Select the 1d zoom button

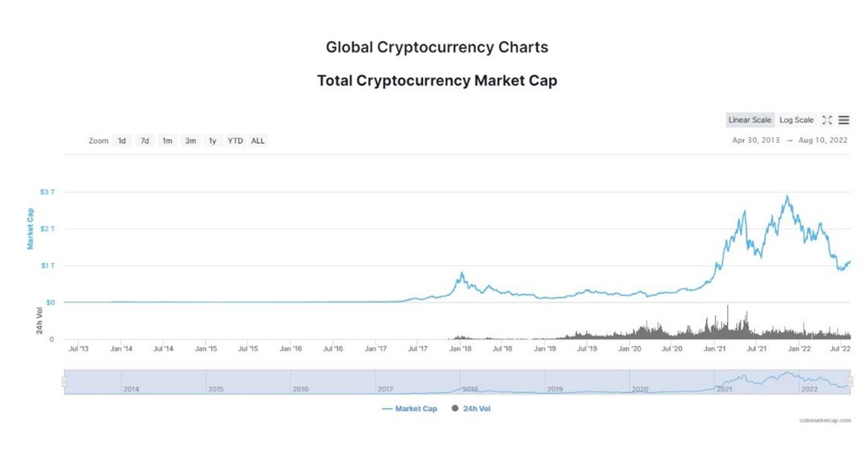click(x=121, y=140)
